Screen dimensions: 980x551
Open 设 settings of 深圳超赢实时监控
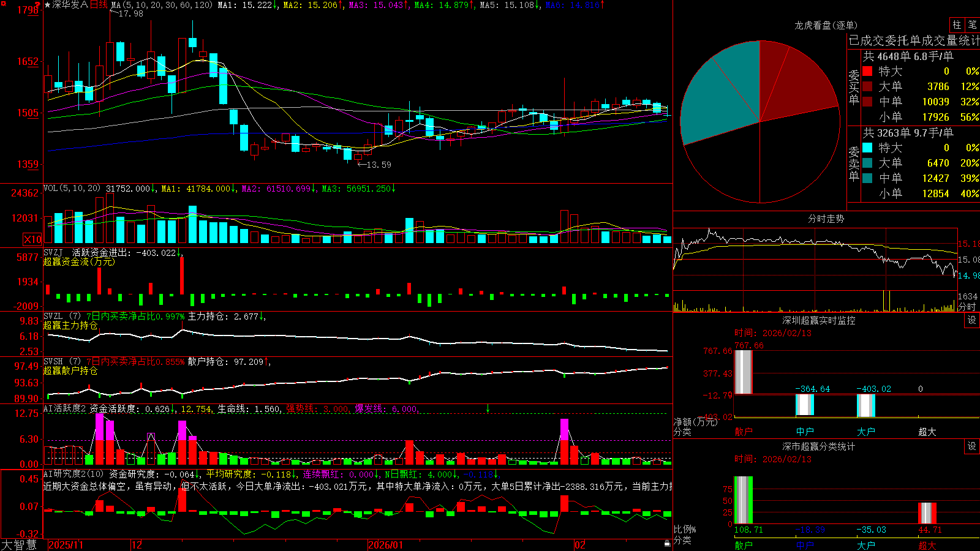(972, 320)
